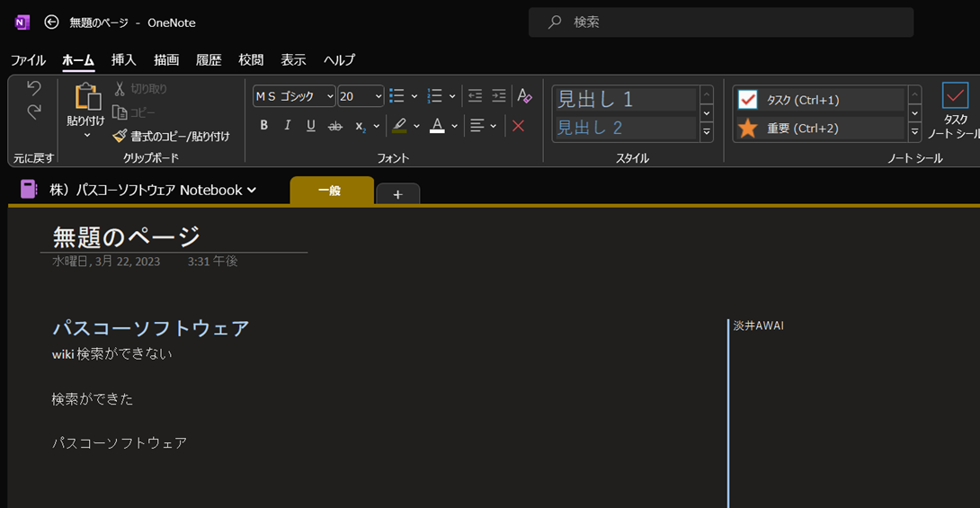The height and width of the screenshot is (508, 980).
Task: Increase indent of paragraph
Action: (499, 95)
